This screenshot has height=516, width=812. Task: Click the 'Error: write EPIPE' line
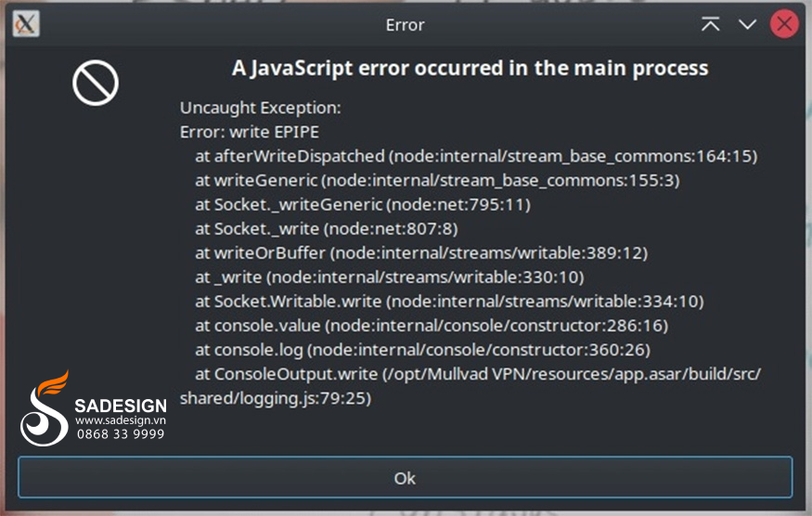click(249, 132)
